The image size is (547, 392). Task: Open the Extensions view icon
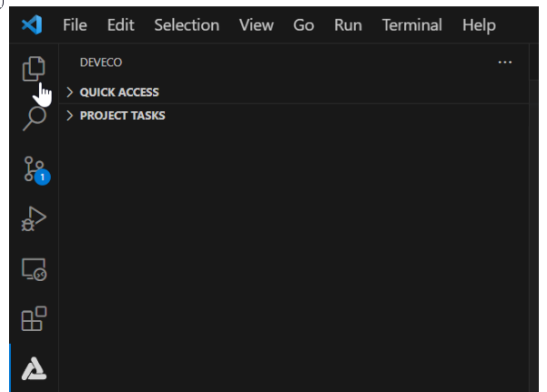(34, 319)
